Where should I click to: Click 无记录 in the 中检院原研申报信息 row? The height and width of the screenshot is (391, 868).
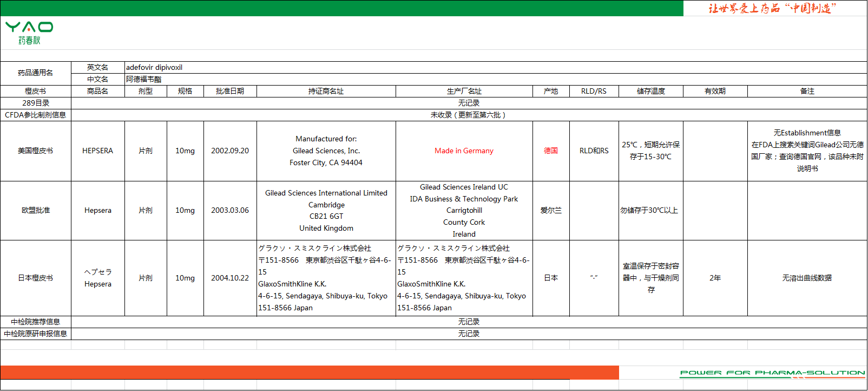[x=469, y=334]
